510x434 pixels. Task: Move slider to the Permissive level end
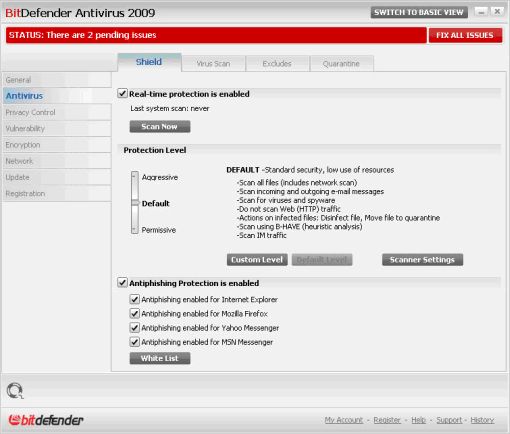click(135, 230)
